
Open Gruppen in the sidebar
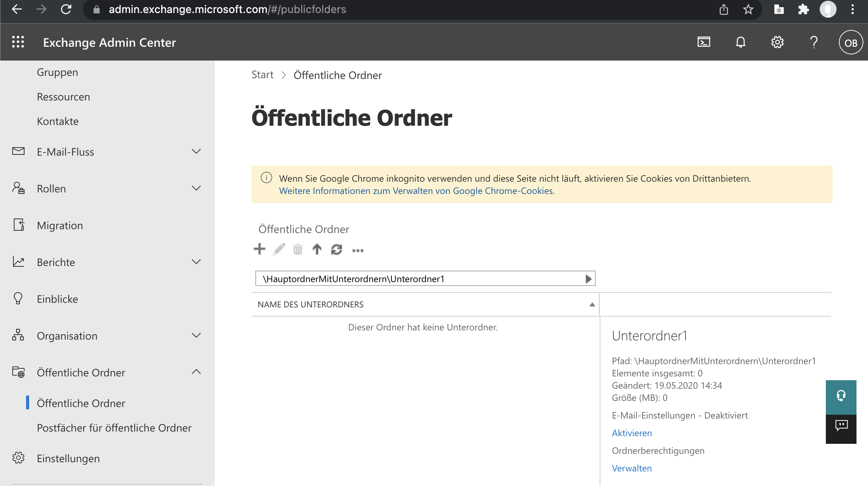coord(58,72)
